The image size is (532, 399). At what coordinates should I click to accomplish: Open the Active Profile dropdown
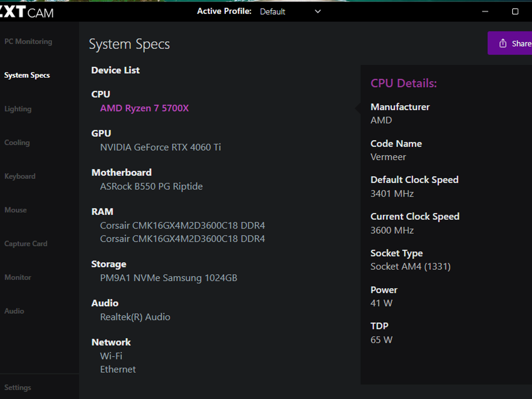[x=290, y=11]
